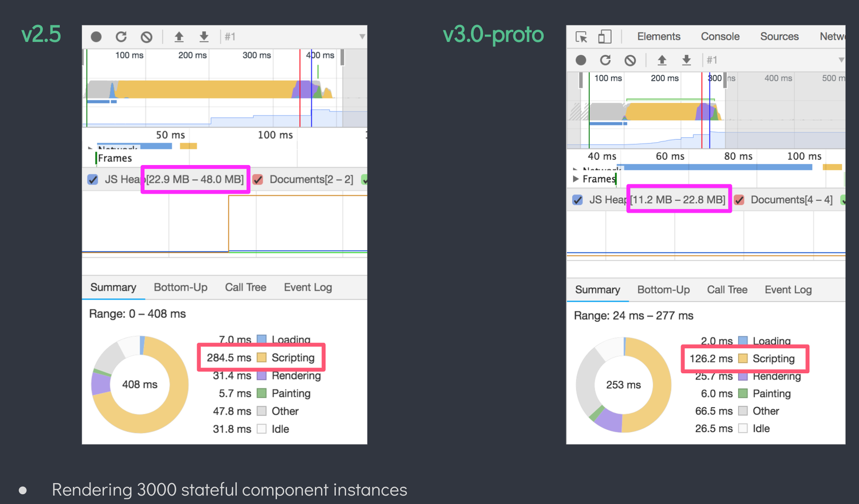Click the v3.0-proto heading
The height and width of the screenshot is (504, 859).
[x=493, y=35]
